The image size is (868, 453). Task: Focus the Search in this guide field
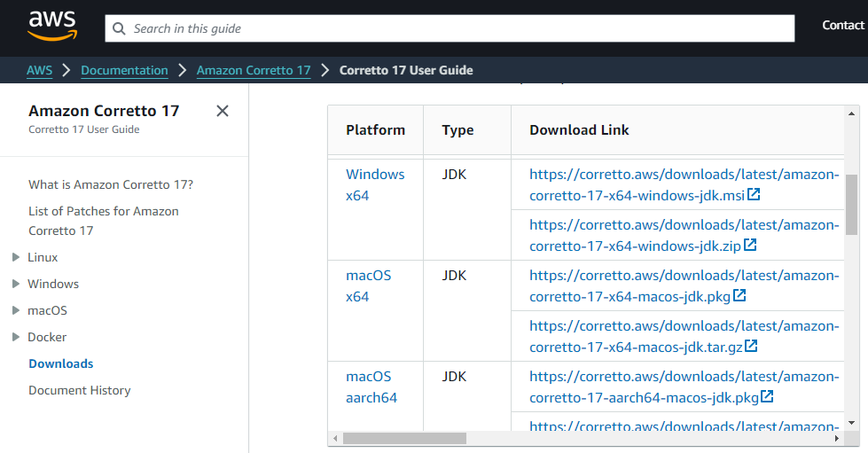(450, 28)
